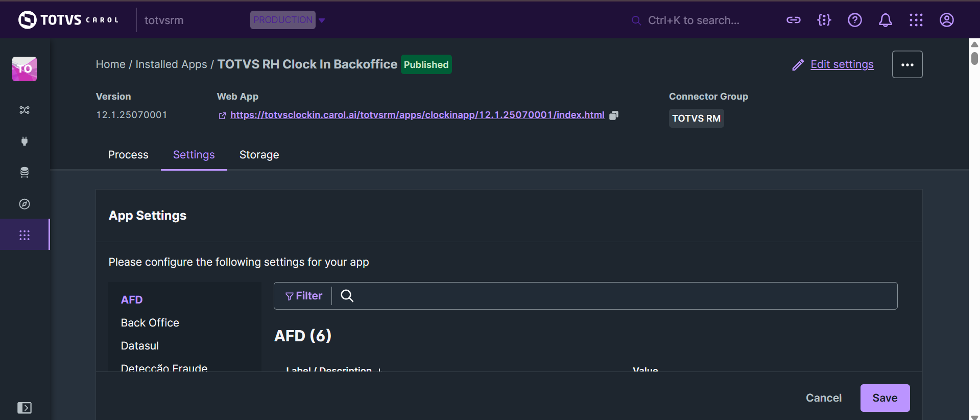
Task: Select Back Office settings category
Action: tap(150, 323)
